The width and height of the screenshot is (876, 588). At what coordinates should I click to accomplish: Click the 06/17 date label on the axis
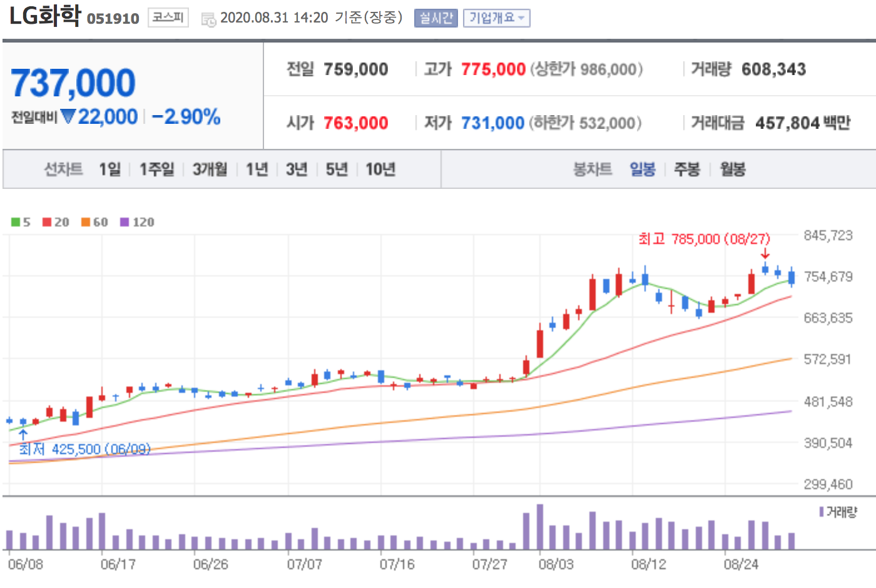pos(118,564)
